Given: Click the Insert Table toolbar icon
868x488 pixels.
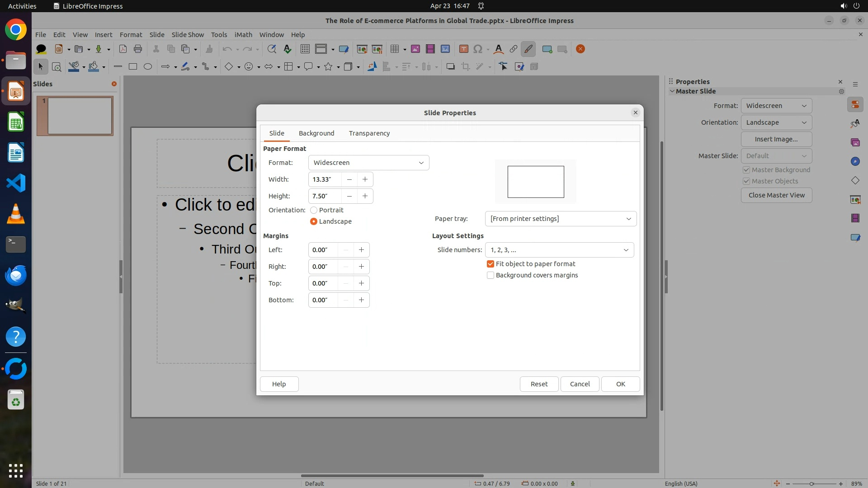Looking at the screenshot, I should (x=394, y=49).
